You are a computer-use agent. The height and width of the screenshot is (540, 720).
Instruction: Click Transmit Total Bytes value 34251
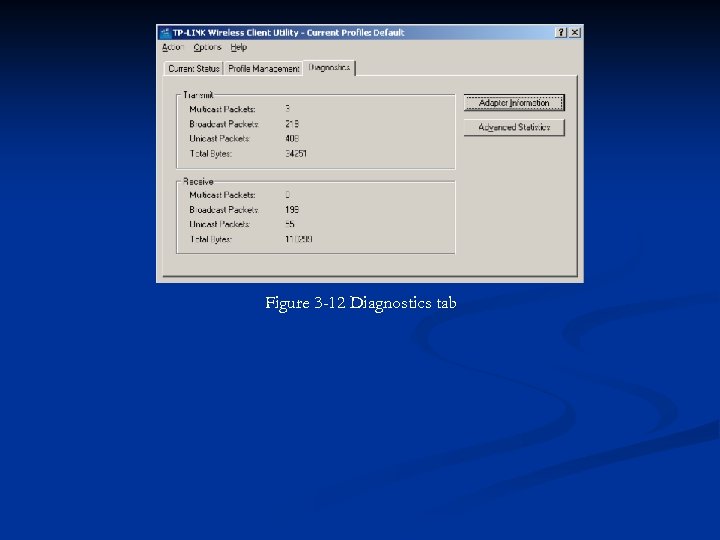[x=296, y=154]
